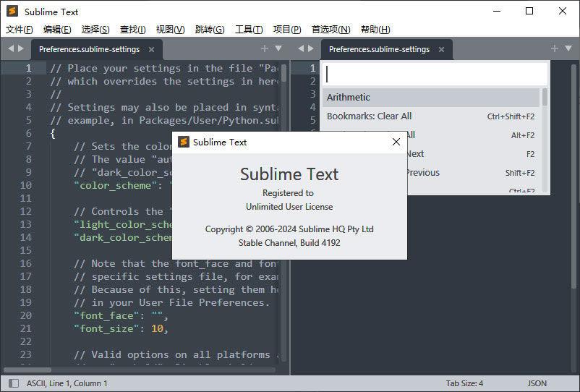Click left pane vertical scrollbar
Image resolution: width=580 pixels, height=392 pixels.
click(283, 73)
